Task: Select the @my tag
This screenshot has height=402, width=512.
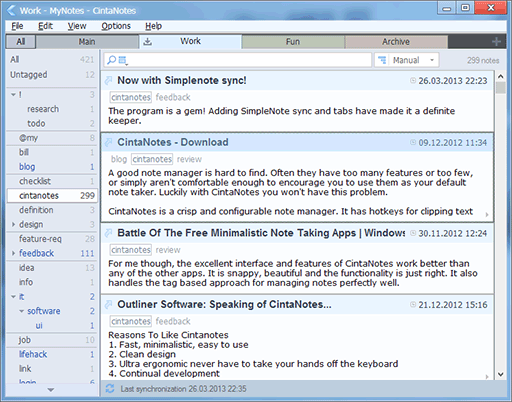Action: coord(52,138)
